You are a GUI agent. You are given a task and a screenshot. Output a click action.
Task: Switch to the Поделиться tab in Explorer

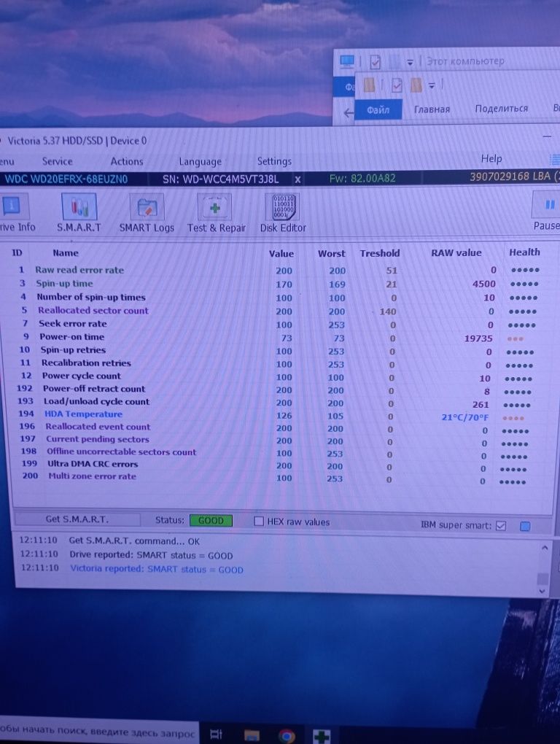pyautogui.click(x=501, y=108)
